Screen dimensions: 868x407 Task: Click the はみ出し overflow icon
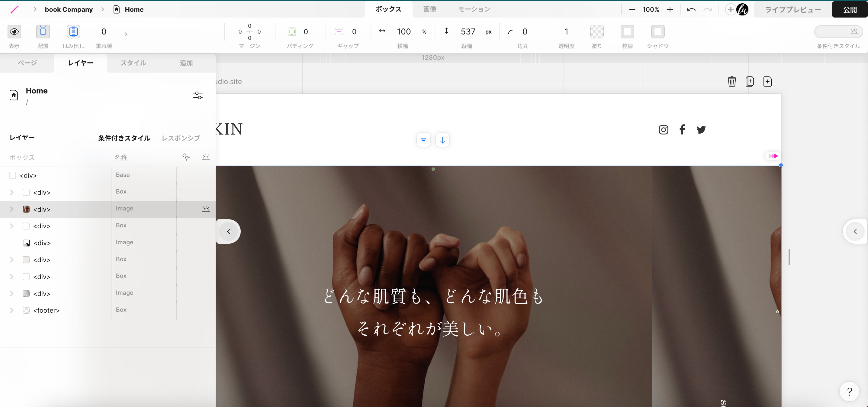click(73, 32)
